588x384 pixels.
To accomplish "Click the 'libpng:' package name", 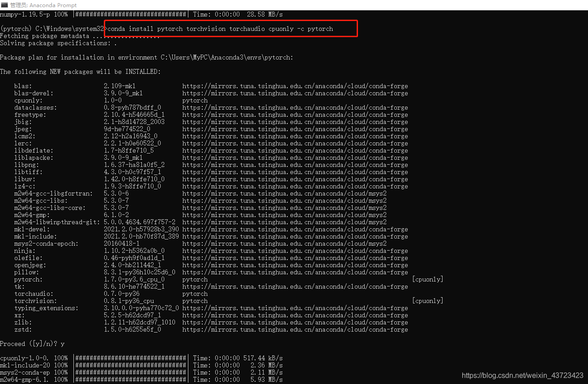I will pos(27,165).
